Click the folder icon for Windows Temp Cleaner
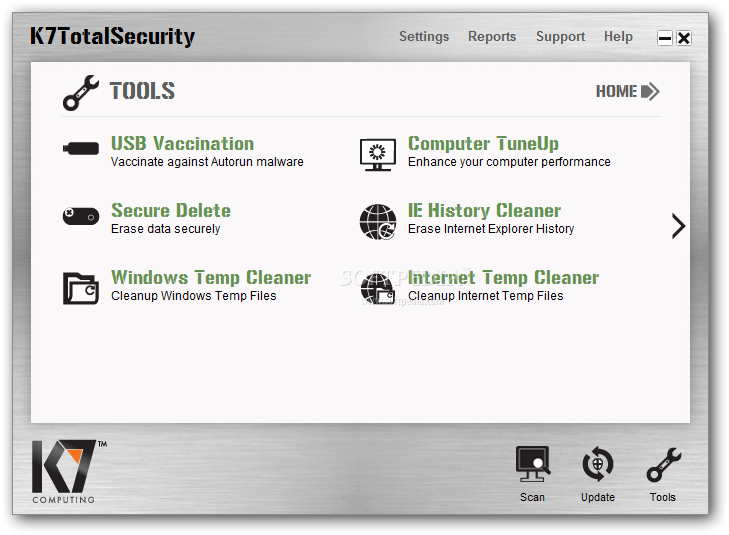The width and height of the screenshot is (729, 535). (81, 288)
